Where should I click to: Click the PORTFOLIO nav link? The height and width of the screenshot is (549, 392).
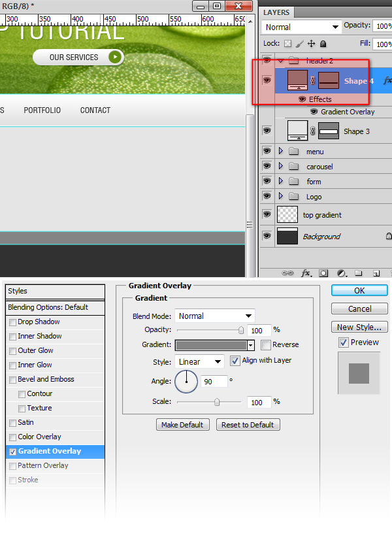click(x=42, y=110)
